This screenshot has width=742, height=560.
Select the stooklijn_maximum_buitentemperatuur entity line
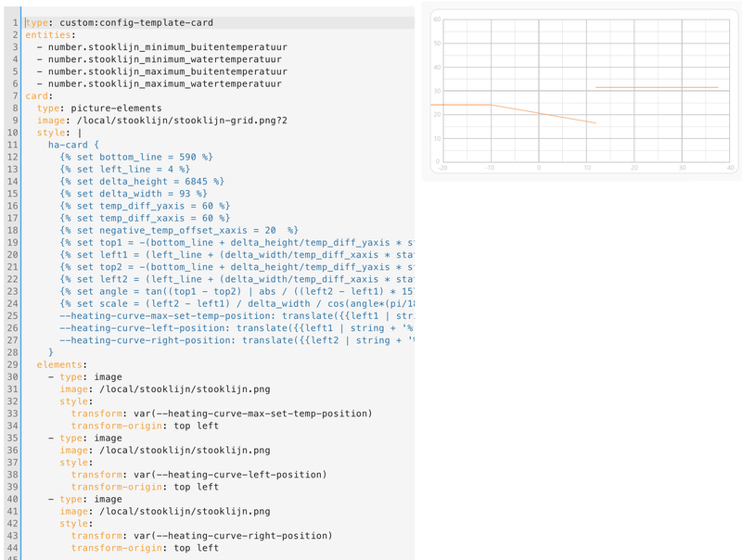(161, 72)
